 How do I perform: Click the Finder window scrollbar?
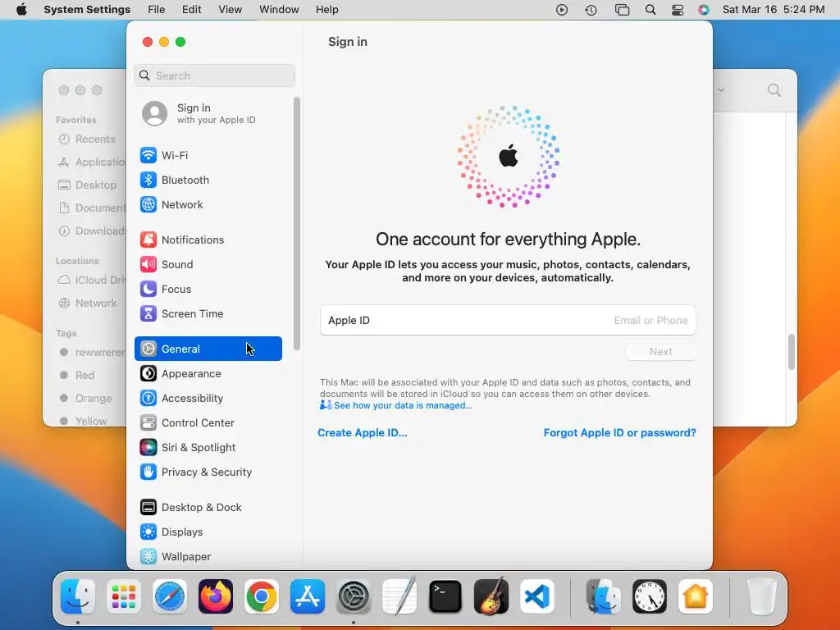pyautogui.click(x=792, y=352)
